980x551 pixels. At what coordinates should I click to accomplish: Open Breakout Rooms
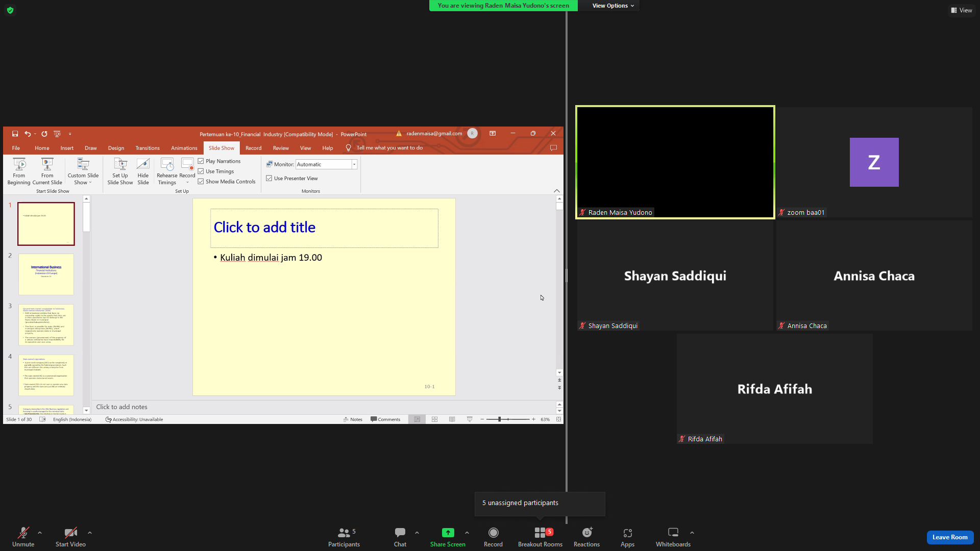540,537
